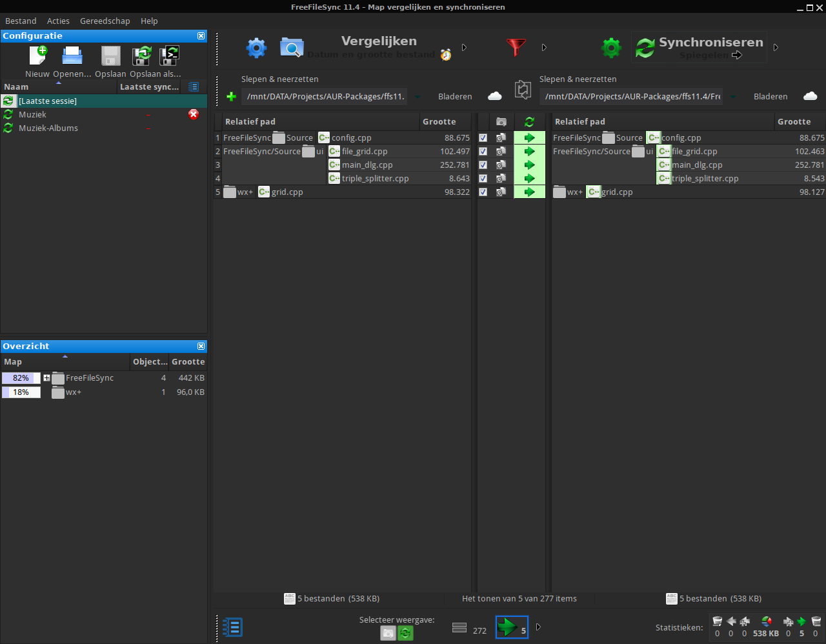Add folder pair with green plus
Viewport: 826px width, 644px height.
point(232,97)
